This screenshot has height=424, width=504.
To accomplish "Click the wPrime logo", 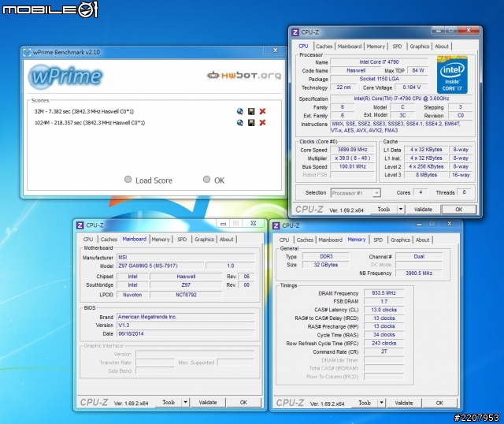I will coord(65,76).
